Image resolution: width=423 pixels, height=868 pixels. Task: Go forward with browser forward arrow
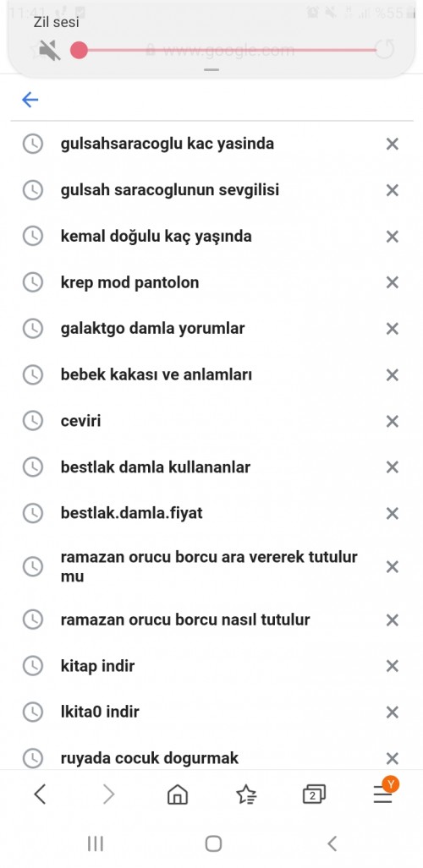click(108, 794)
